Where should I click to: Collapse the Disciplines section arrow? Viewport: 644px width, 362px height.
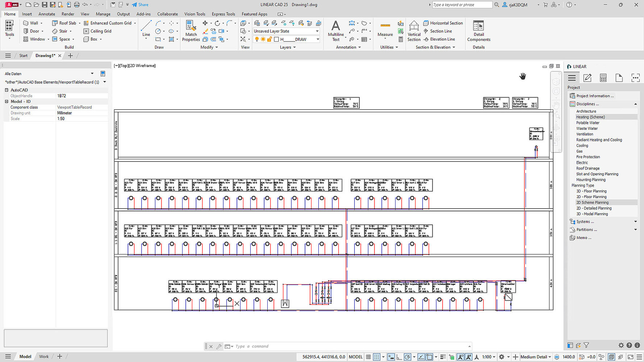[x=635, y=104]
